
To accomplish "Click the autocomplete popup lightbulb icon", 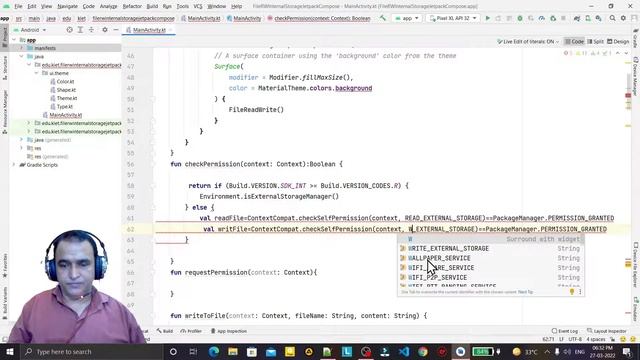I will point(572,292).
